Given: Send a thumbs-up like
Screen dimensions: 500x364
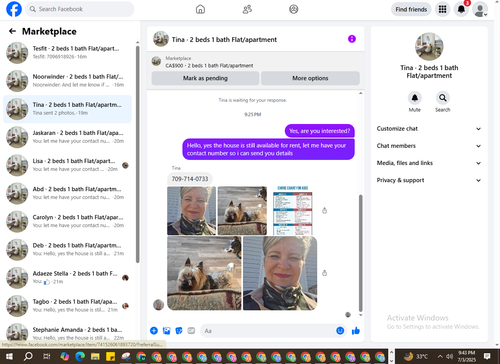Looking at the screenshot, I should point(356,331).
